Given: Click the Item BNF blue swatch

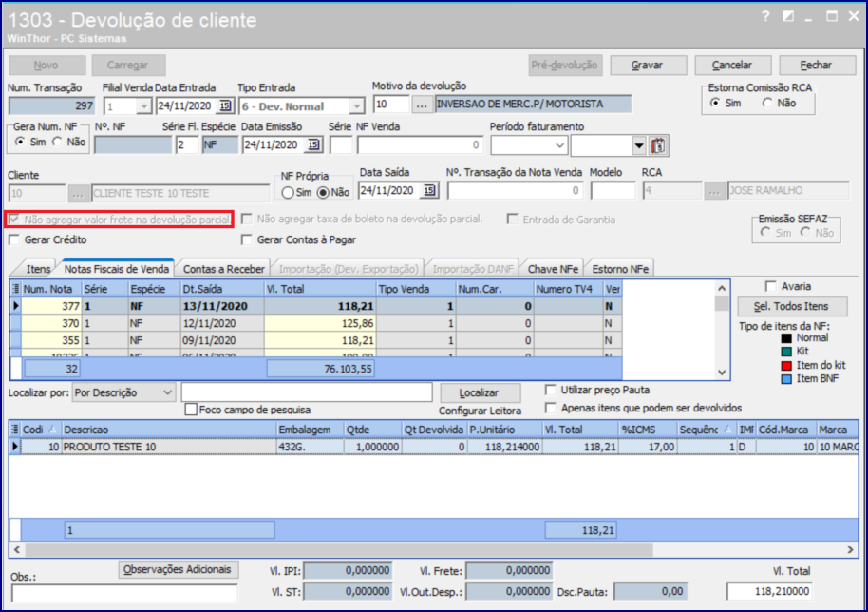Looking at the screenshot, I should [786, 379].
